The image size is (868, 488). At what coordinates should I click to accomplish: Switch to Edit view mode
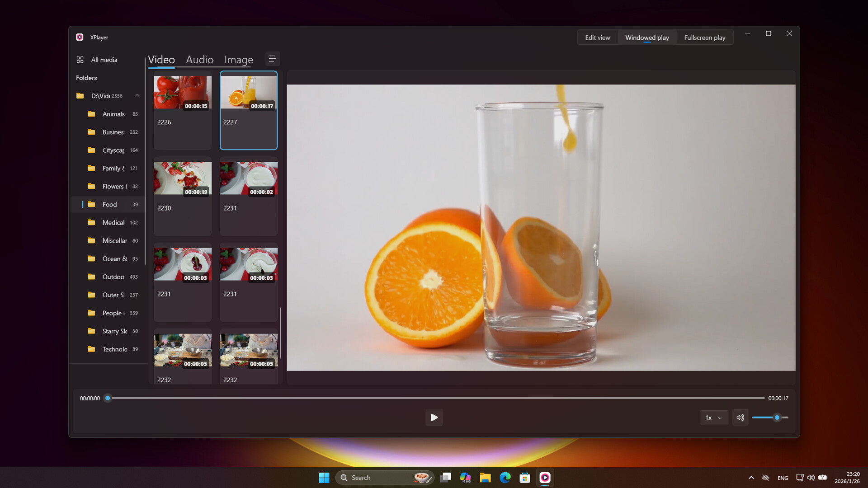pyautogui.click(x=597, y=38)
